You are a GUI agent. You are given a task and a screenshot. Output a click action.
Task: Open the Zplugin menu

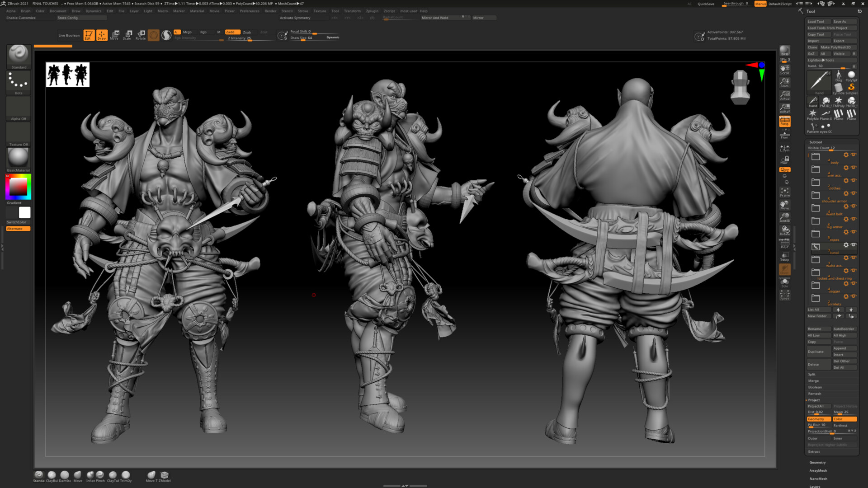tap(372, 11)
